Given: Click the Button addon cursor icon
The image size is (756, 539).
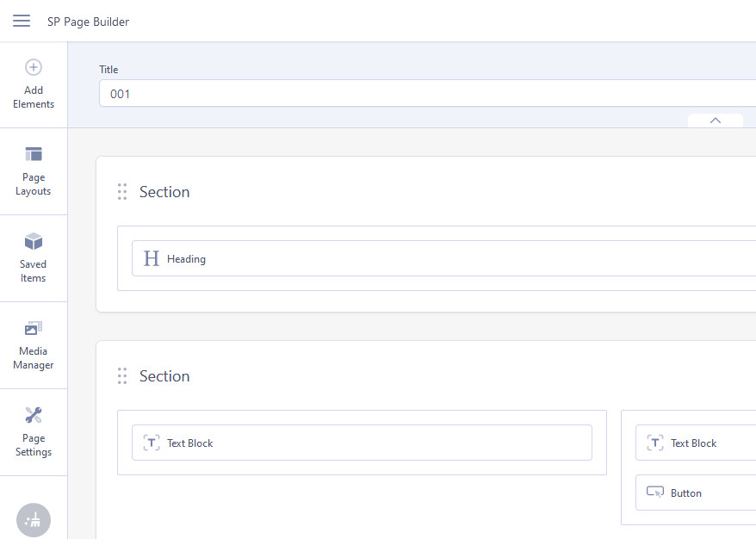Looking at the screenshot, I should coord(655,493).
